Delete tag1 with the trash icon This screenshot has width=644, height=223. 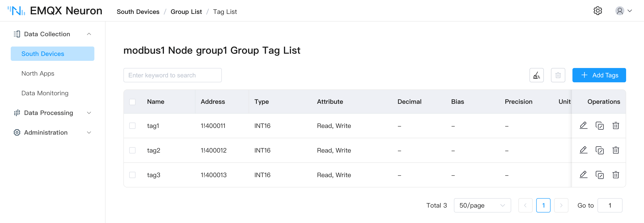click(x=616, y=125)
